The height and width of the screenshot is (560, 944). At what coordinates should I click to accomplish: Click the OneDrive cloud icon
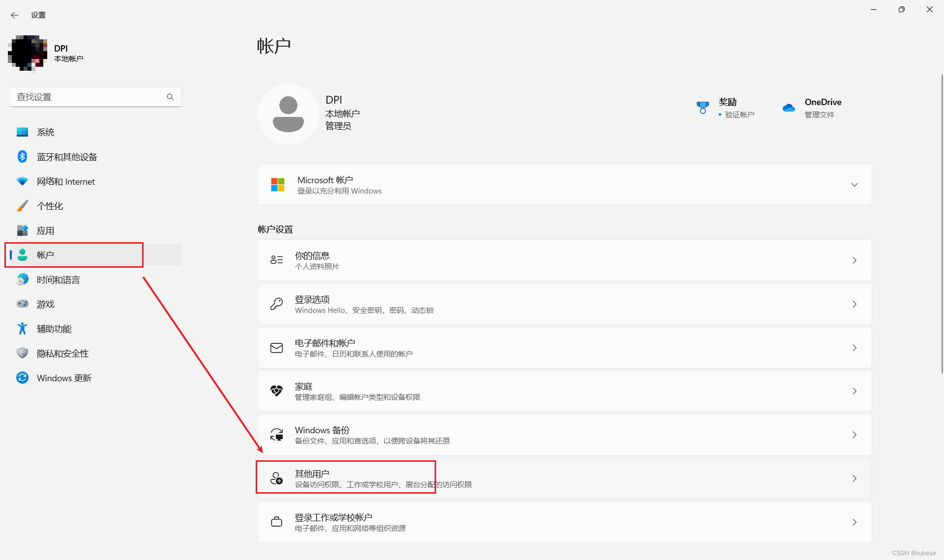coord(789,107)
